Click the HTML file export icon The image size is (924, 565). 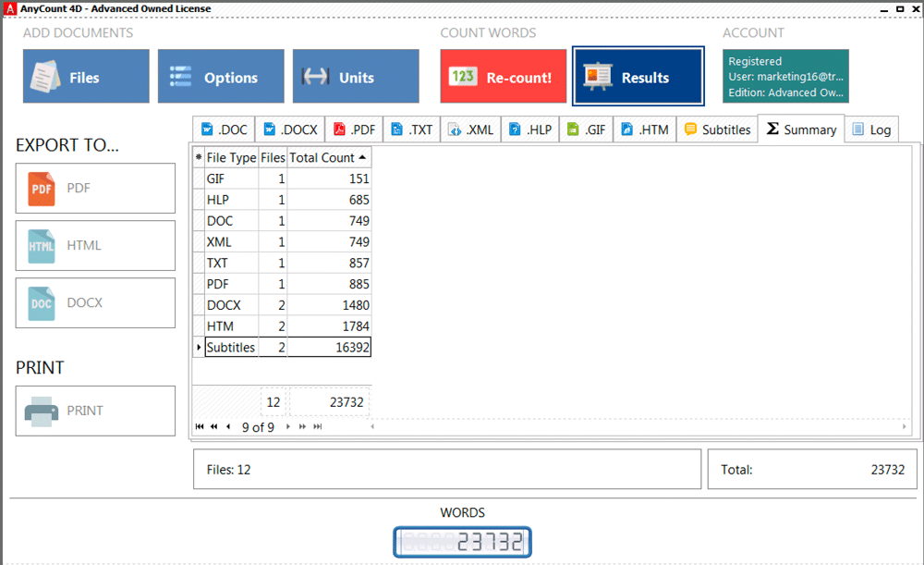tap(42, 246)
